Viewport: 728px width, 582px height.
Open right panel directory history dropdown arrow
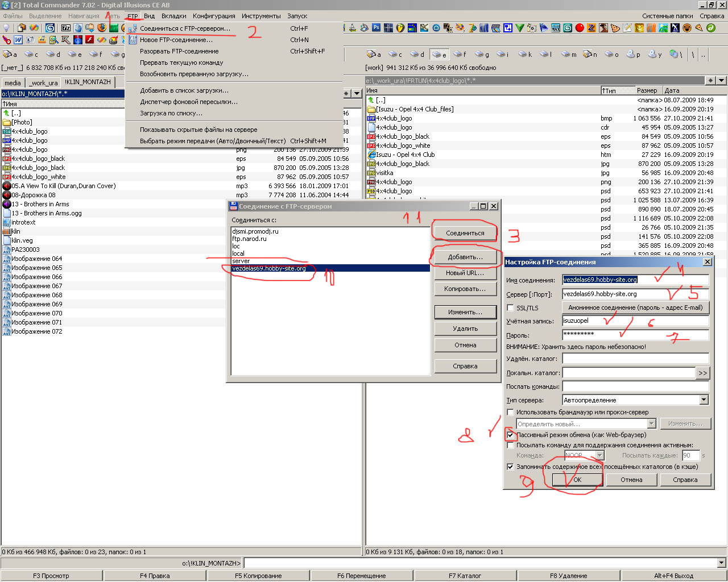(721, 81)
